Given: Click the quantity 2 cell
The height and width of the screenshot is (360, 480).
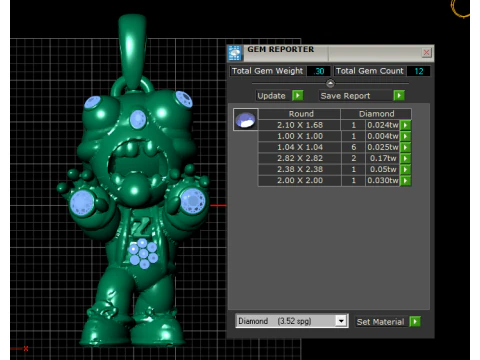Looking at the screenshot, I should tap(353, 158).
